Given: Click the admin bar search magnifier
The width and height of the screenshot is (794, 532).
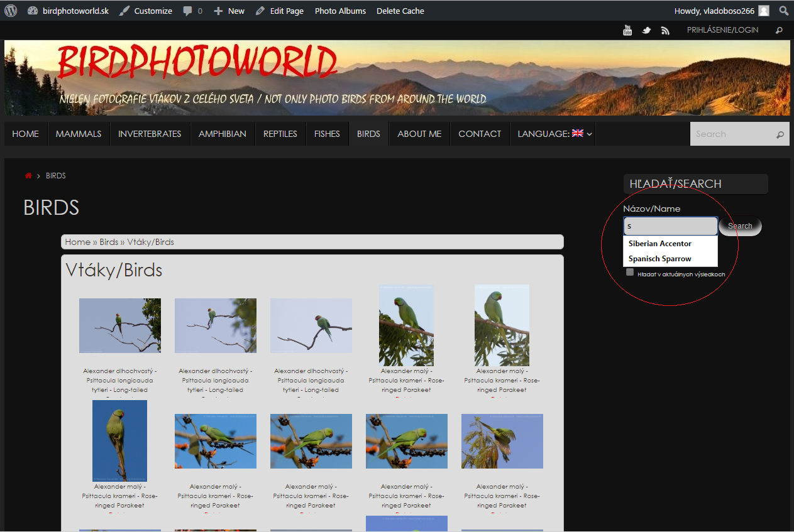Looking at the screenshot, I should (x=783, y=11).
